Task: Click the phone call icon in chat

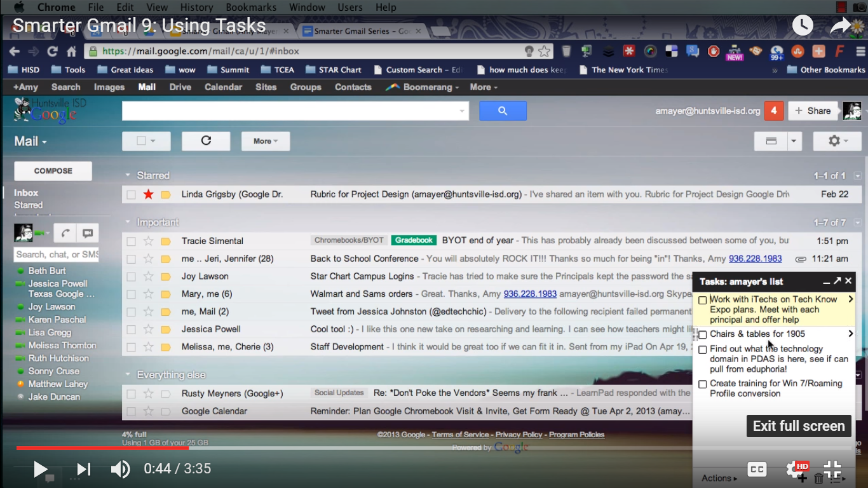Action: pyautogui.click(x=65, y=233)
